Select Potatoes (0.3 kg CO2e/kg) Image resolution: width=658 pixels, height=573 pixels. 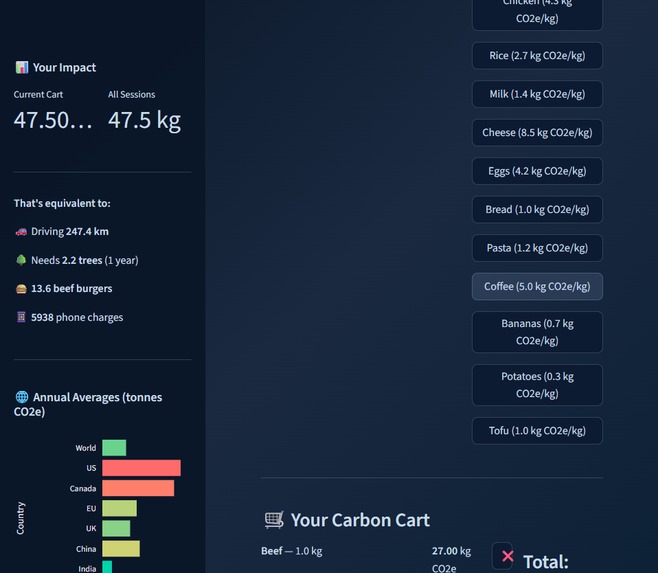537,385
